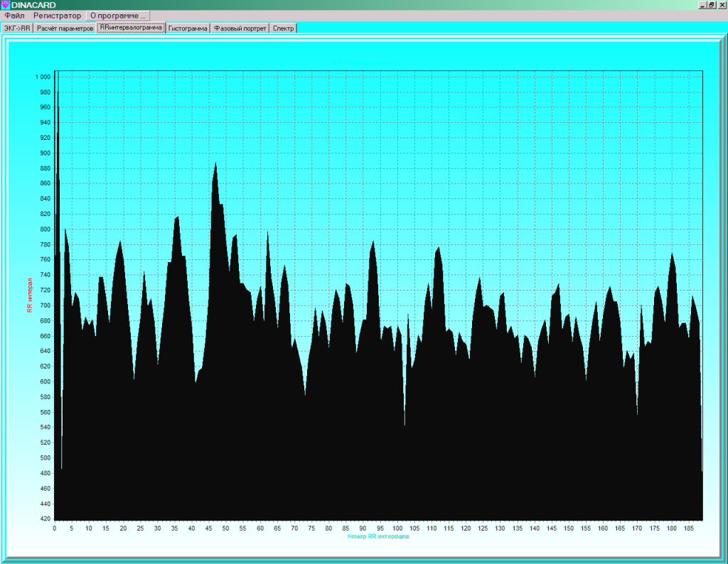The width and height of the screenshot is (728, 564).
Task: Click the DINACARD window title text
Action: [x=33, y=5]
